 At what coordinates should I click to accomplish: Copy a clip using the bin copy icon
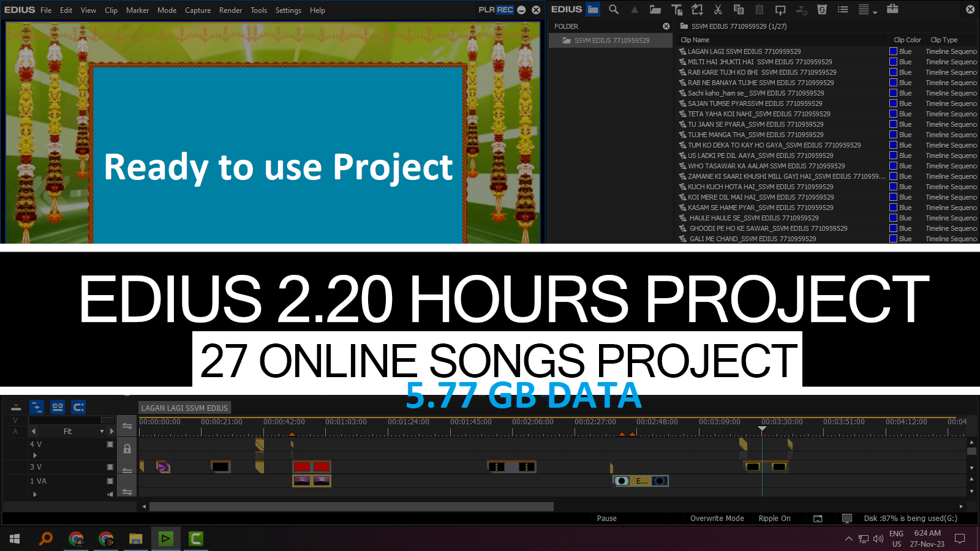pyautogui.click(x=739, y=10)
